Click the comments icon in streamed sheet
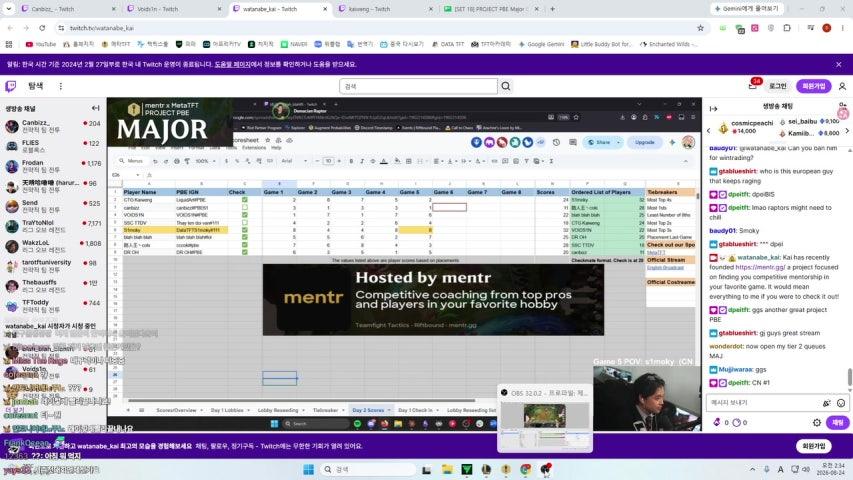The width and height of the screenshot is (853, 480). click(x=573, y=142)
